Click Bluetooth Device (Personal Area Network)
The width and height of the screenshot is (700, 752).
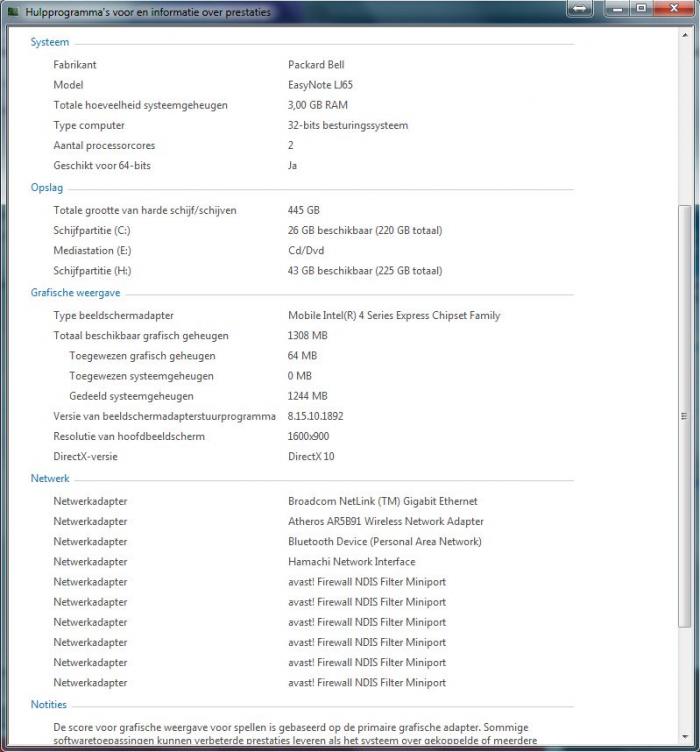(x=385, y=541)
